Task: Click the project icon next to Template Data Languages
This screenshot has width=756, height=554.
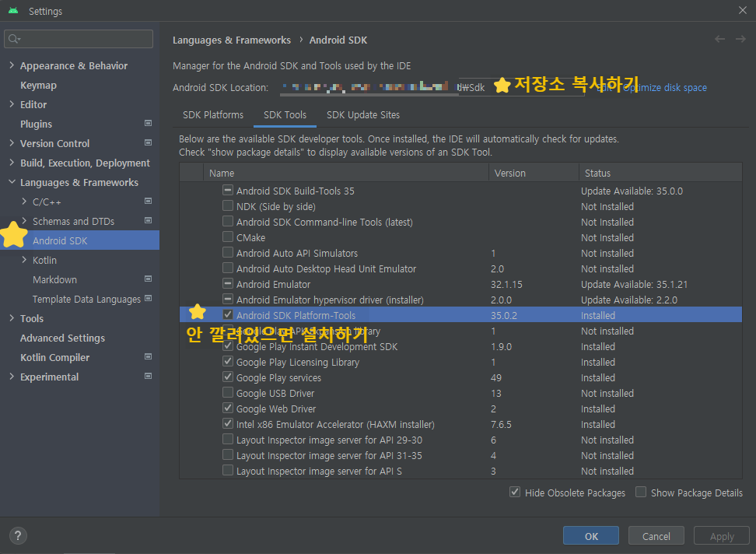Action: [148, 298]
